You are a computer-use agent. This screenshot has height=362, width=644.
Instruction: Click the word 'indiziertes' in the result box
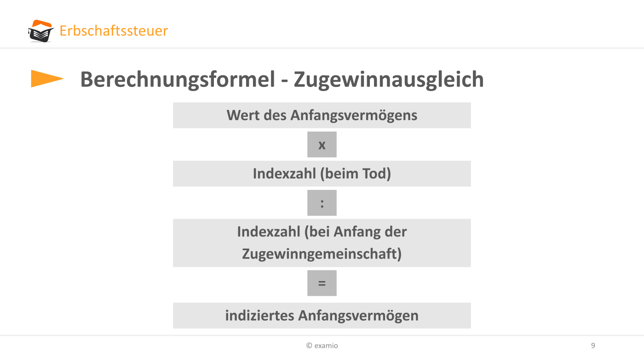tap(259, 316)
